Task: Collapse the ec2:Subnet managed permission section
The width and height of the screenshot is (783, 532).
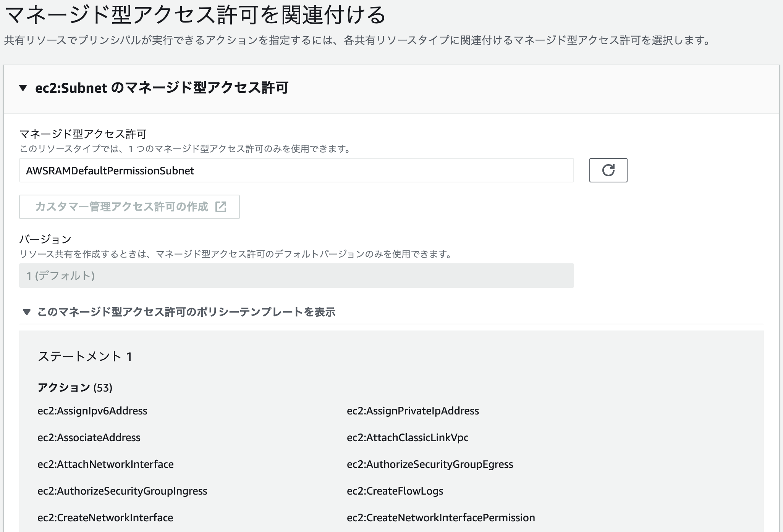Action: [24, 88]
